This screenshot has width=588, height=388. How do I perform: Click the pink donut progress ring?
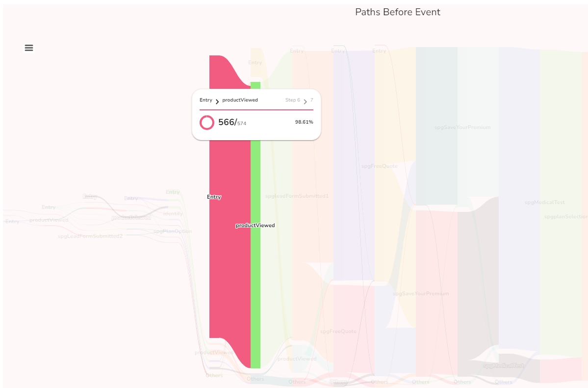[x=207, y=123]
